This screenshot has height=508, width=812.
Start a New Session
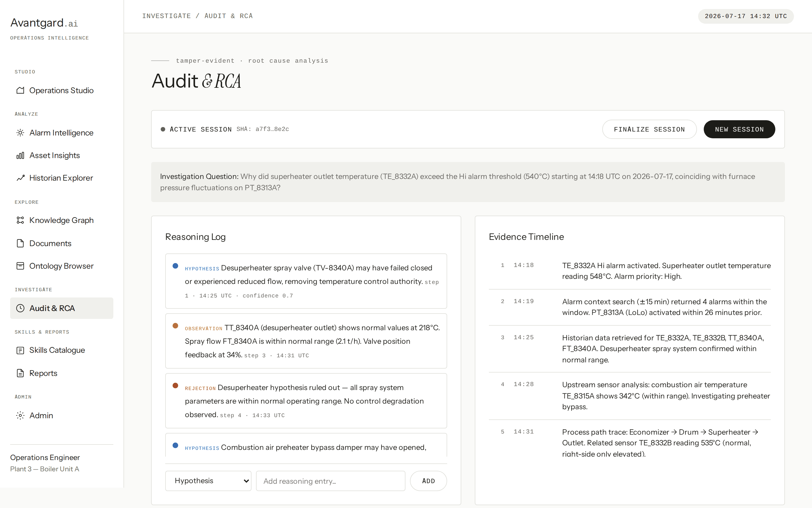pyautogui.click(x=739, y=129)
